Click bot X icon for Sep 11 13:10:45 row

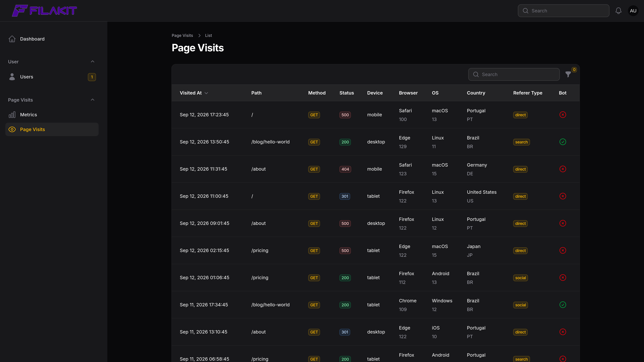tap(562, 332)
